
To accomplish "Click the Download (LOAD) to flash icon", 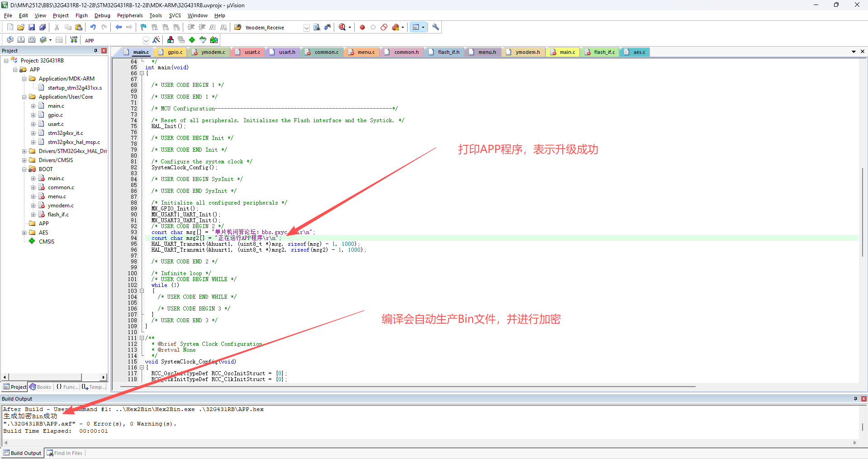I will coord(74,40).
